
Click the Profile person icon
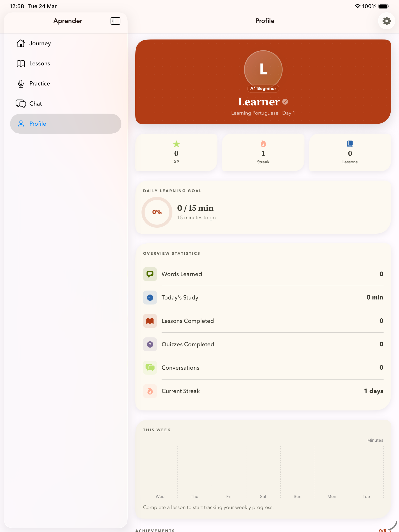coord(21,124)
